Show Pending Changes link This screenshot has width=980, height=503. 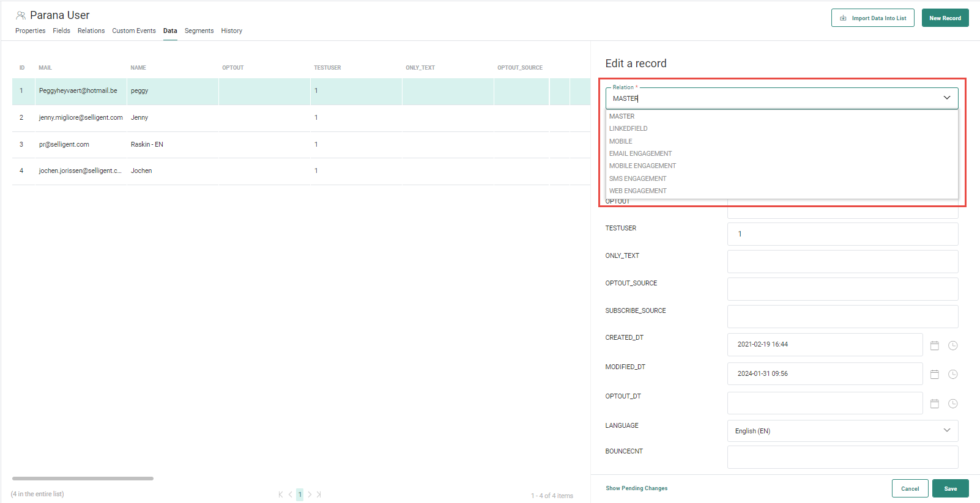pos(636,488)
